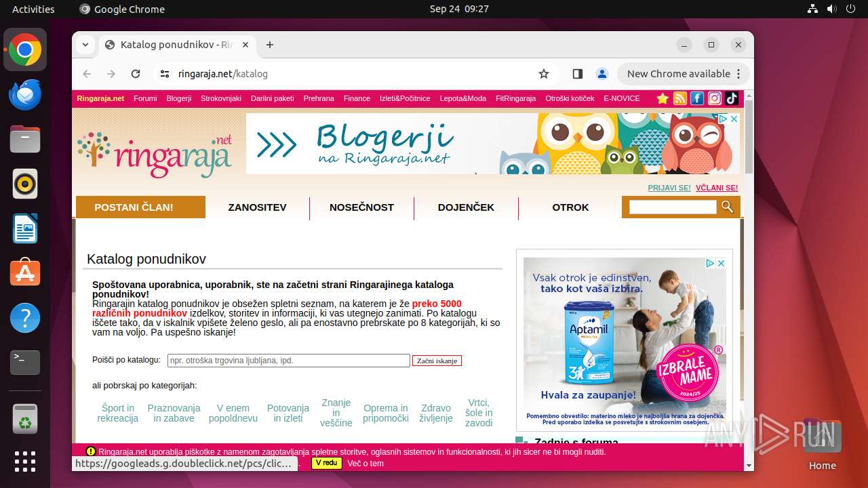The height and width of the screenshot is (488, 868).
Task: Open the Prehrana menu item
Action: point(319,98)
